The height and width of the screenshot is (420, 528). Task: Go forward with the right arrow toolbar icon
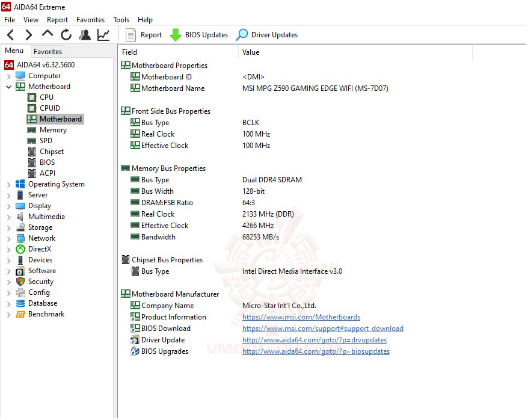tap(29, 35)
